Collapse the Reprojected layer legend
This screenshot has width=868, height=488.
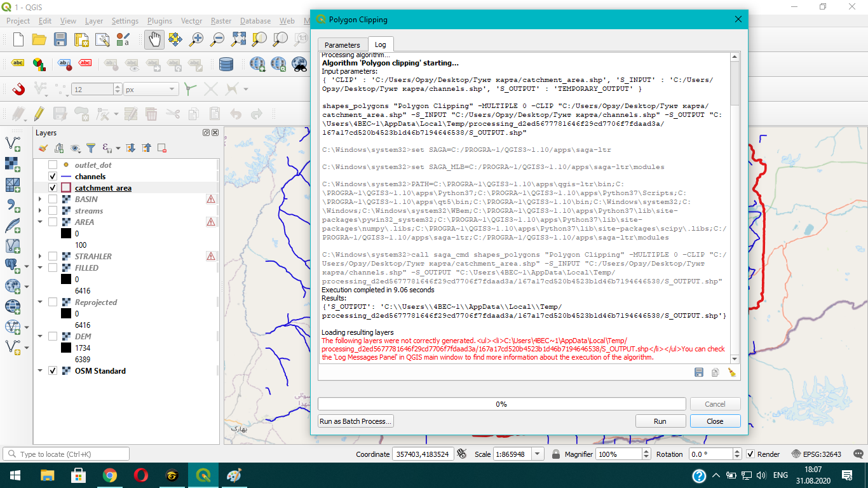pos(40,302)
